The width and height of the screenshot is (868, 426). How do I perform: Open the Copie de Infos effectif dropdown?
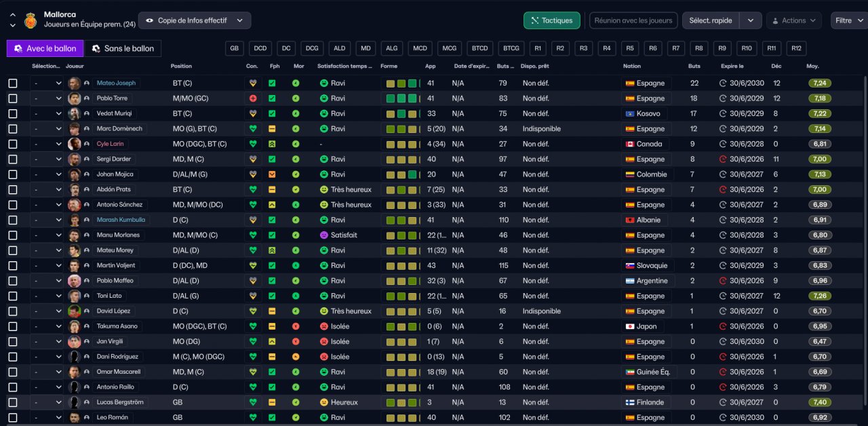(x=195, y=20)
